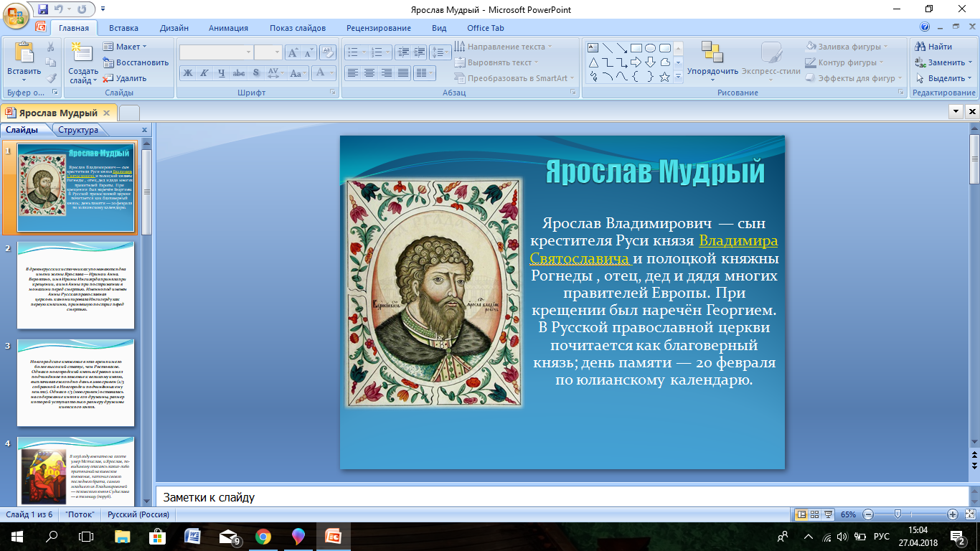
Task: Clear all text formatting
Action: [x=328, y=52]
